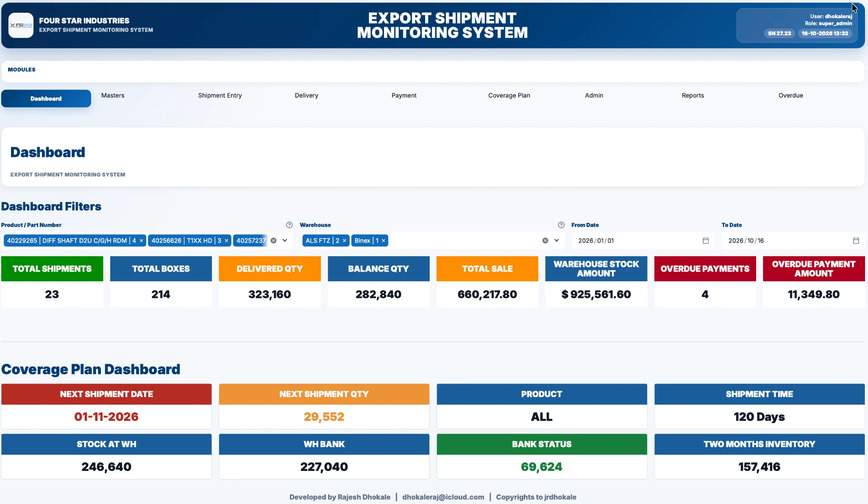Open the Reports module

click(x=693, y=95)
